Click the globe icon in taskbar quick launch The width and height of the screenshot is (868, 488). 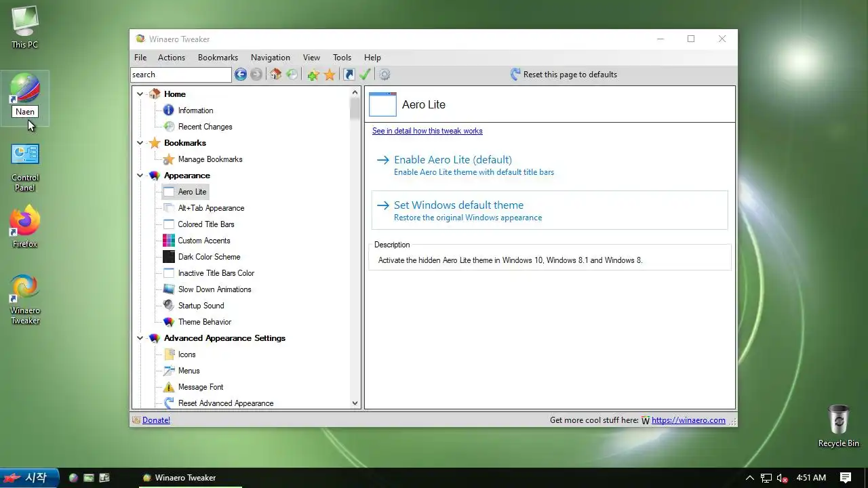73,478
